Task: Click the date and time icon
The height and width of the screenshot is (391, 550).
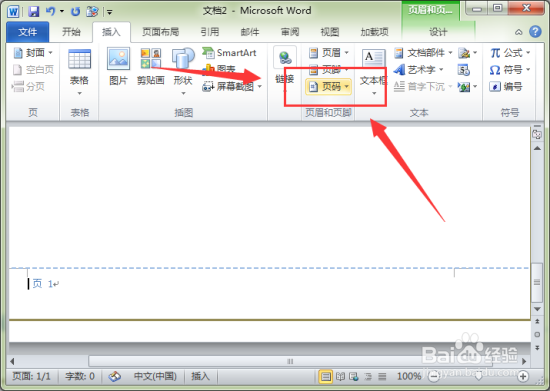Action: [x=464, y=70]
